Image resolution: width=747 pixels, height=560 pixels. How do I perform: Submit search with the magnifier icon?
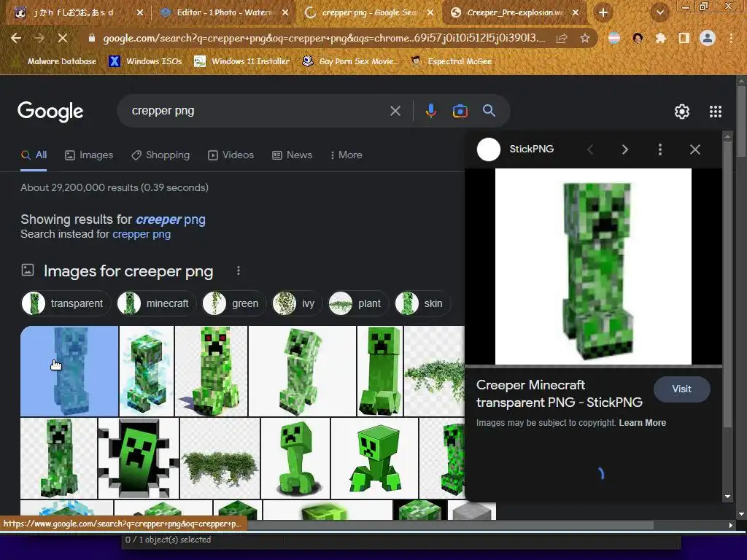coord(489,111)
